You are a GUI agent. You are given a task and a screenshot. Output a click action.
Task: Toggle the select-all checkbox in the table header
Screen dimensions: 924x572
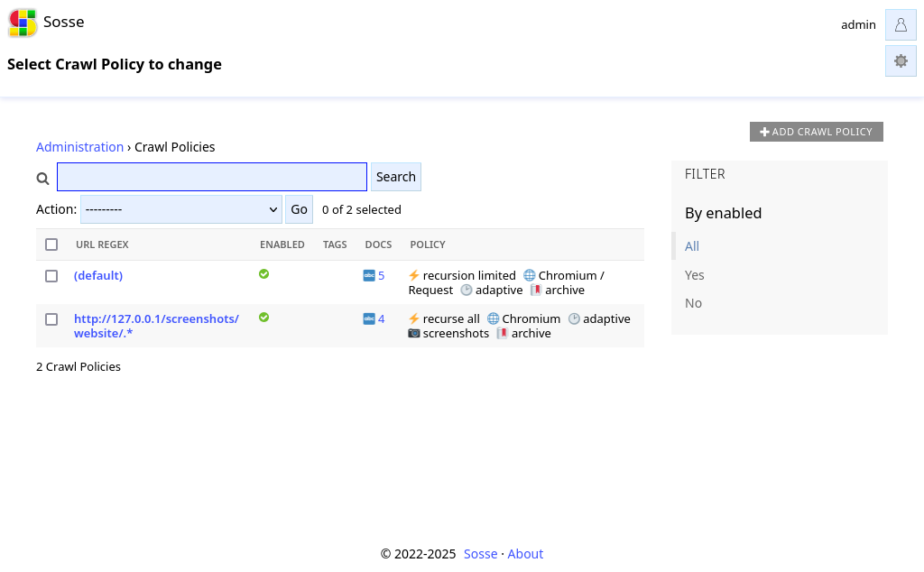click(51, 244)
